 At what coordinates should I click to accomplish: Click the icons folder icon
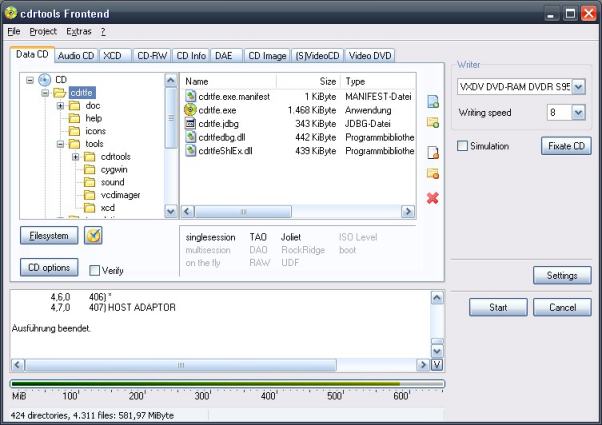coord(74,131)
